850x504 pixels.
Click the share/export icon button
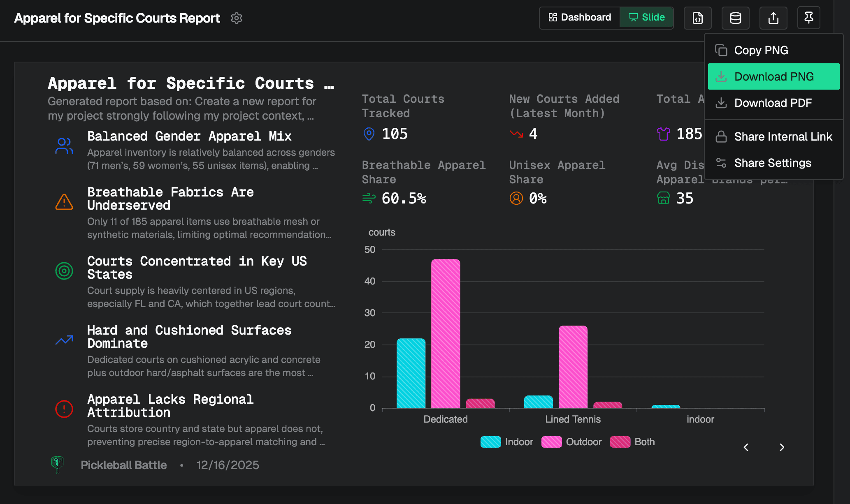pos(773,18)
